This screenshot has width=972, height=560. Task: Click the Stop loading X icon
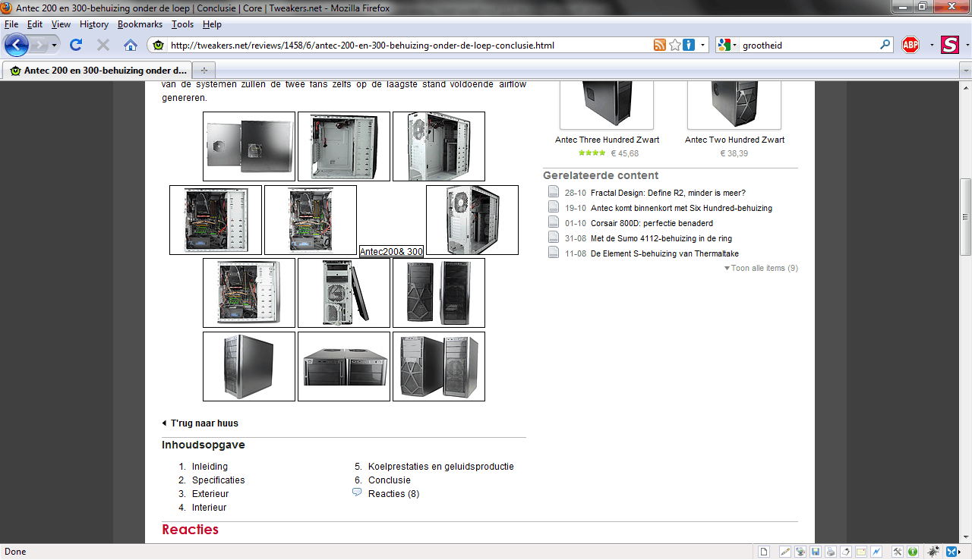point(103,46)
